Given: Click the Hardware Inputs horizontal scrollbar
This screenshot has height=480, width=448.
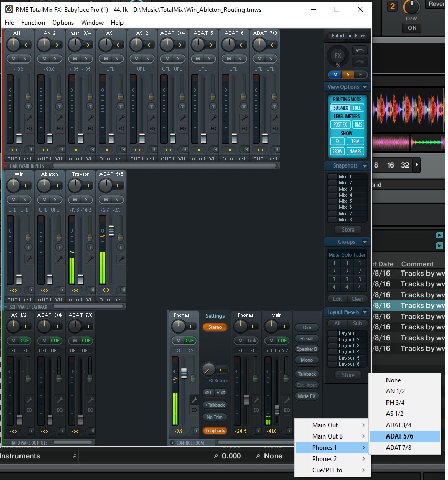Looking at the screenshot, I should [x=165, y=165].
